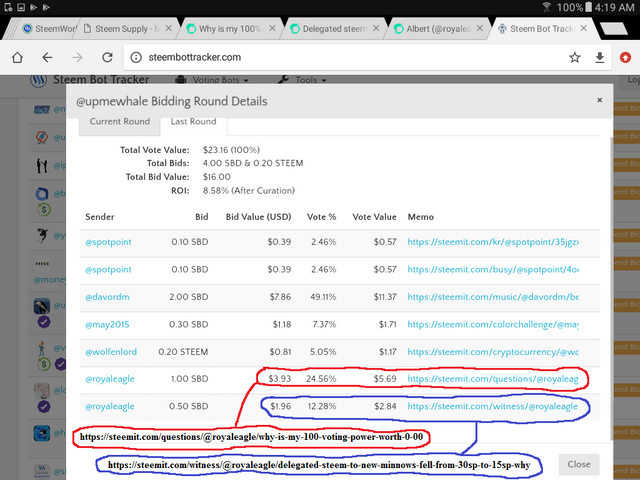The width and height of the screenshot is (640, 480).
Task: Close the 'Why is my 100%' tab
Action: click(x=271, y=29)
